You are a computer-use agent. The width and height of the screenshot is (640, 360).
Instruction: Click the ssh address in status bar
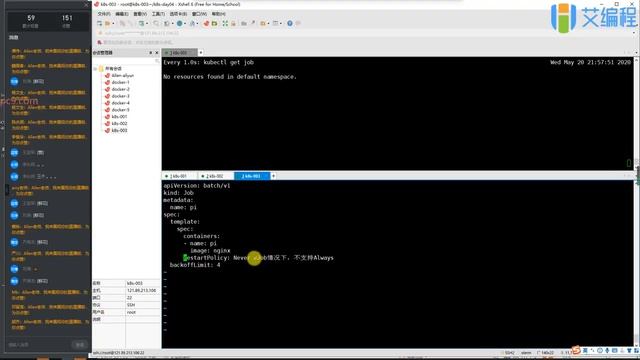pyautogui.click(x=118, y=352)
